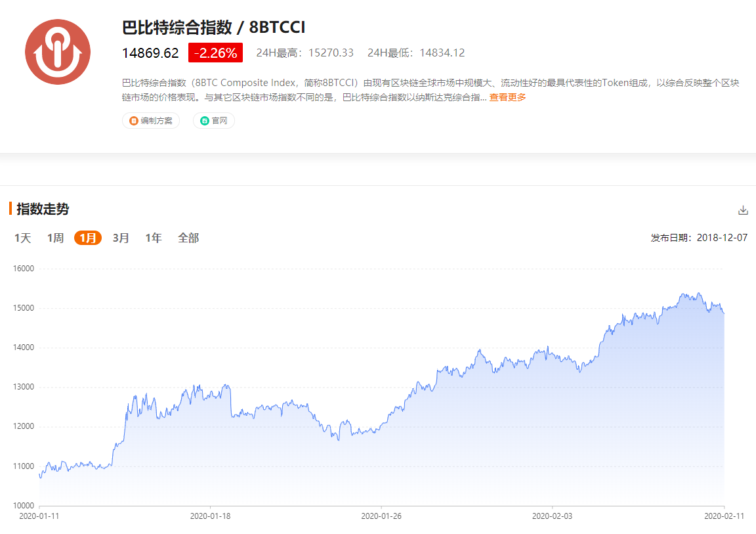Click the 12000 y-axis label
The image size is (756, 534).
click(x=24, y=426)
